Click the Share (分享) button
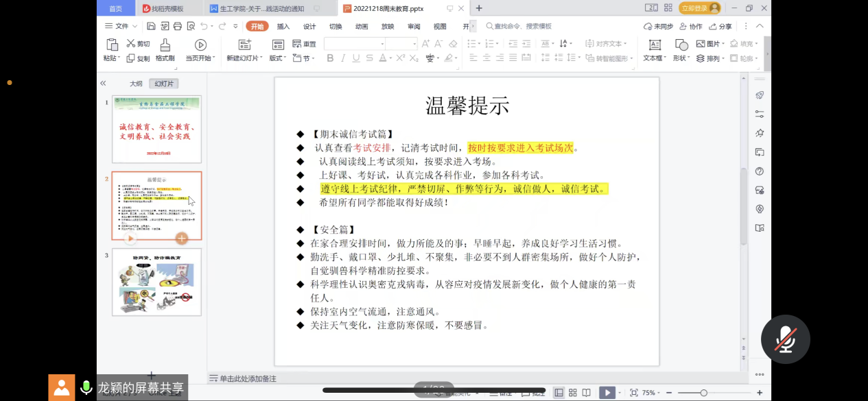 720,26
